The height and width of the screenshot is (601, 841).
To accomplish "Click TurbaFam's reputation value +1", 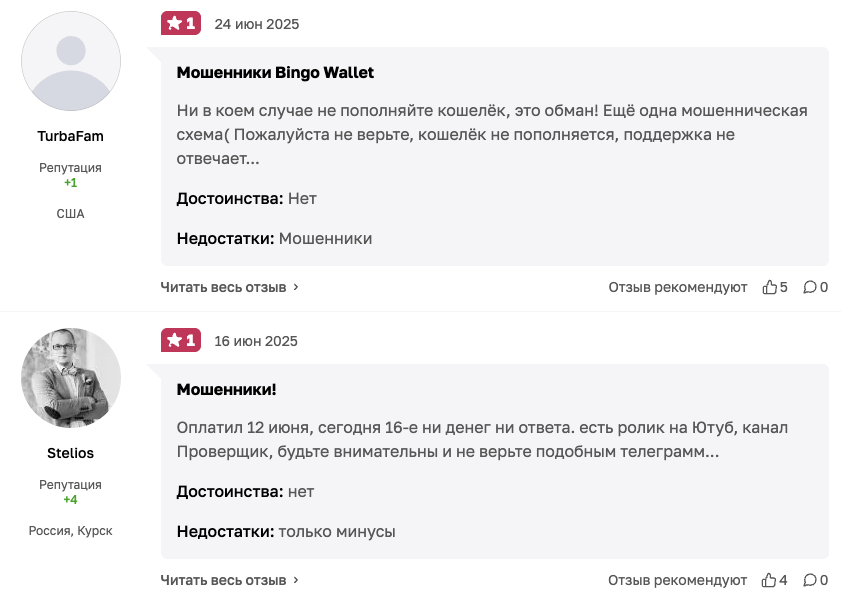I will click(x=71, y=183).
